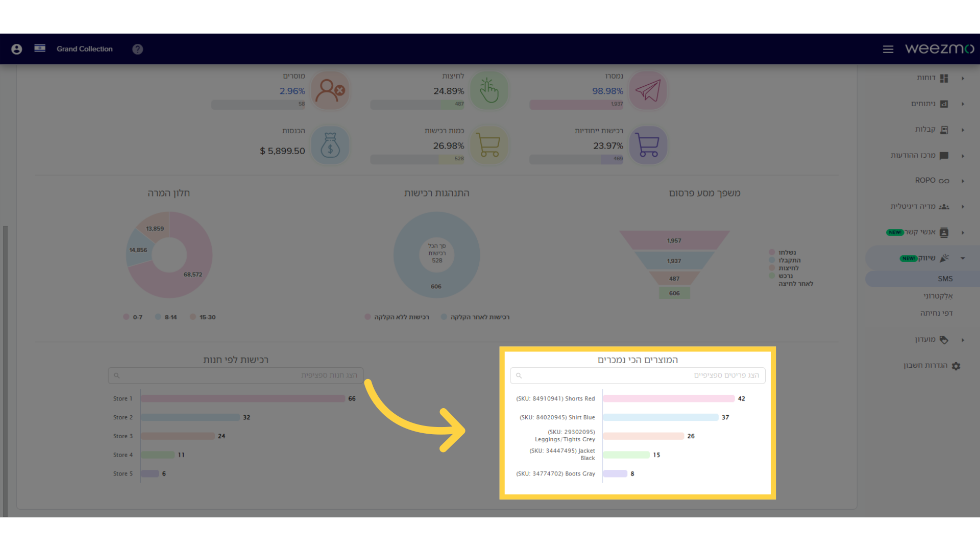Viewport: 980px width, 551px height.
Task: Expand the קבלות menu arrow
Action: click(x=963, y=130)
